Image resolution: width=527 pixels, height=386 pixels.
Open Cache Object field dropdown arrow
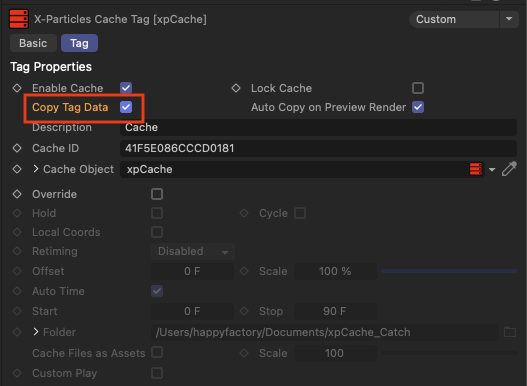tap(492, 169)
